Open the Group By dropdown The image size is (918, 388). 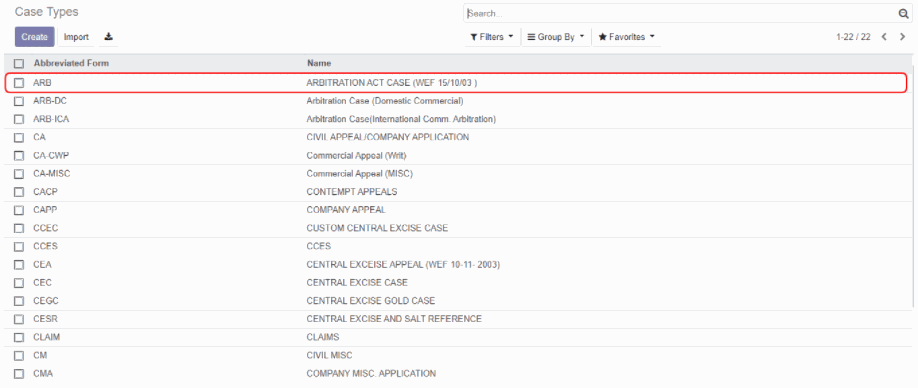click(556, 37)
